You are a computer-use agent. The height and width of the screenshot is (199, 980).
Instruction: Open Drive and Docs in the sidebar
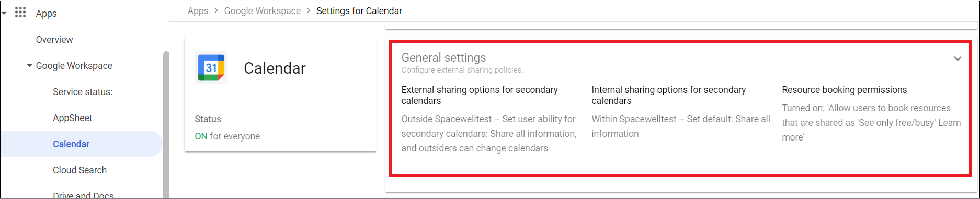click(x=83, y=195)
